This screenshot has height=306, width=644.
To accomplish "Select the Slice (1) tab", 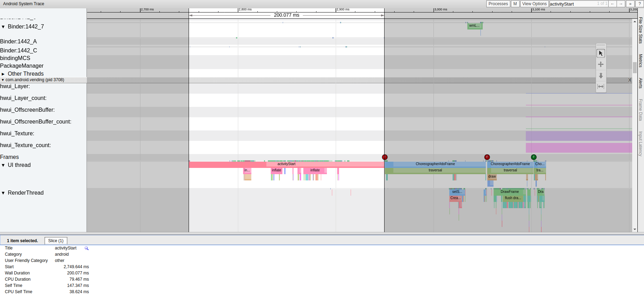I will 56,241.
